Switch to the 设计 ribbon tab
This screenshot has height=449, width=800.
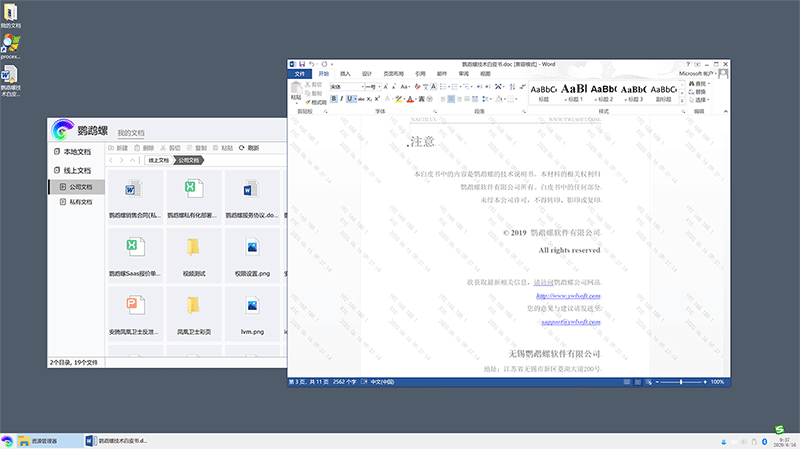point(367,74)
